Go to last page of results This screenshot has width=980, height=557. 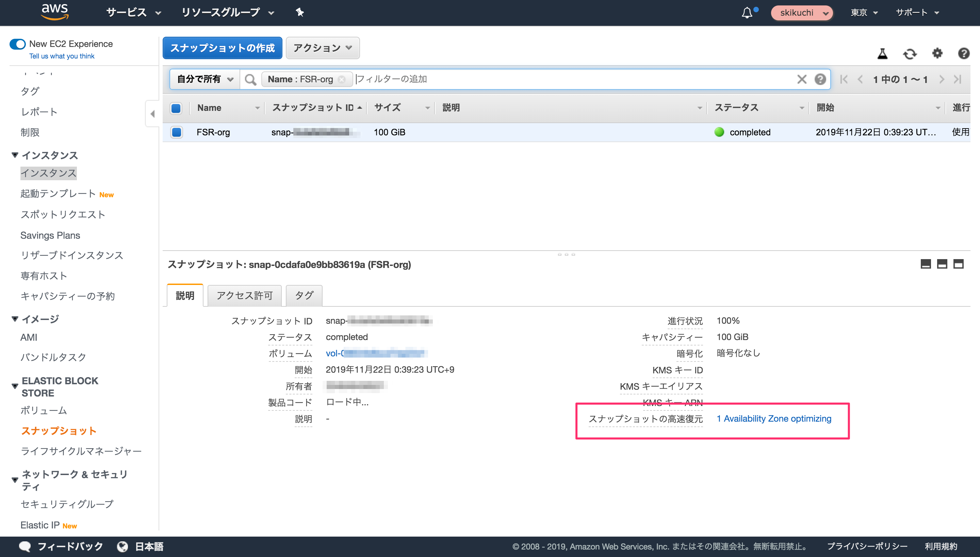click(958, 79)
